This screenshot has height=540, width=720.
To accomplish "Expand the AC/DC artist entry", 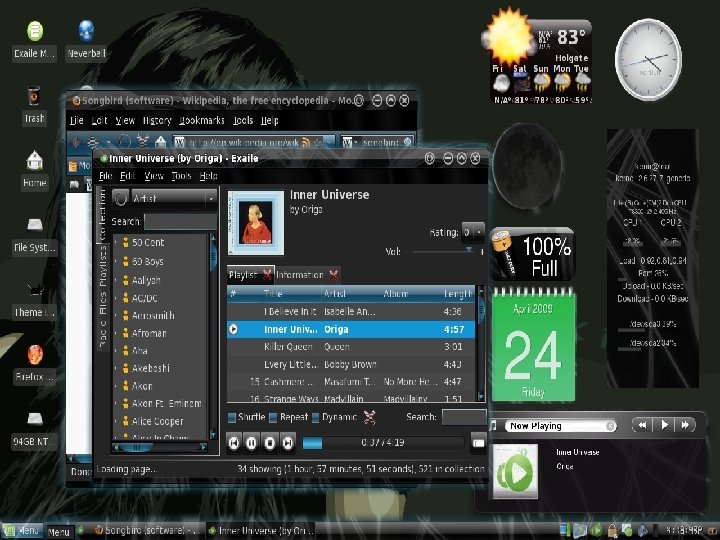I will pos(115,298).
